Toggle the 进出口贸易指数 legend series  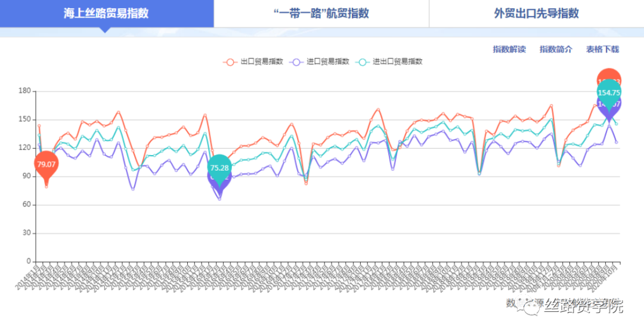coord(389,61)
